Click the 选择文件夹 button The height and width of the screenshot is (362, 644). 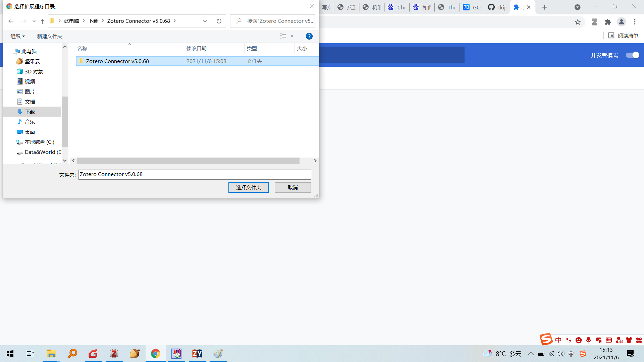[249, 187]
